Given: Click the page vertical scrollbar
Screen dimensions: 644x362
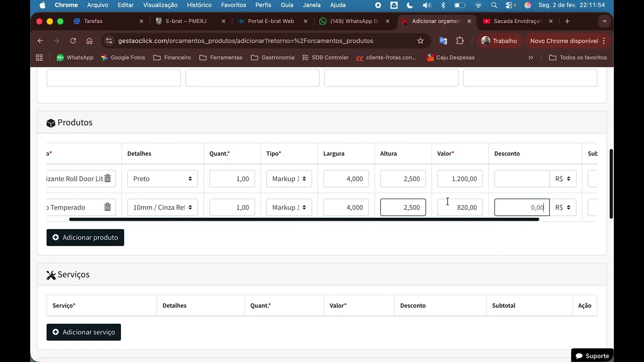Looking at the screenshot, I should click(x=611, y=184).
